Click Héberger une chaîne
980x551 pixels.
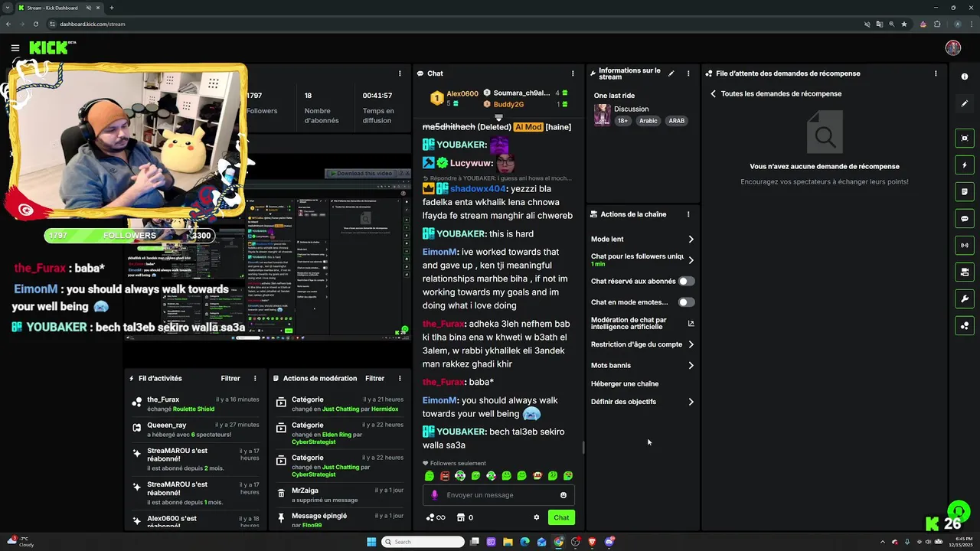625,383
